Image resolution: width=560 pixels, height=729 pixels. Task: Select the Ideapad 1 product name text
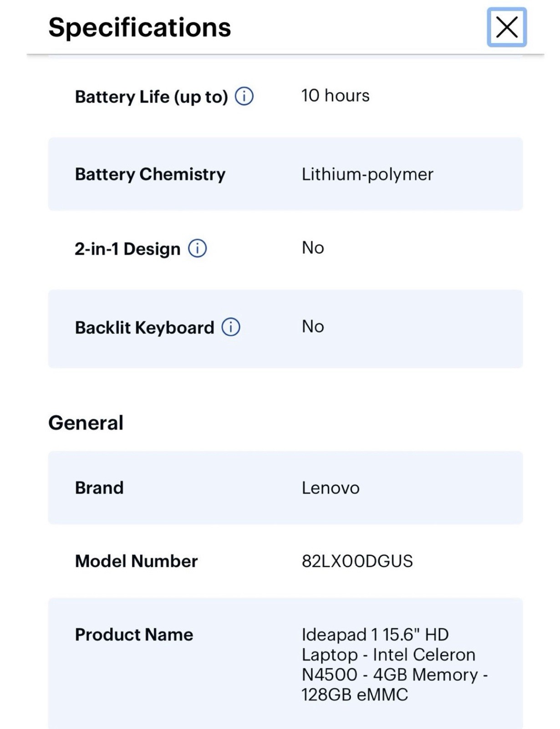[395, 664]
